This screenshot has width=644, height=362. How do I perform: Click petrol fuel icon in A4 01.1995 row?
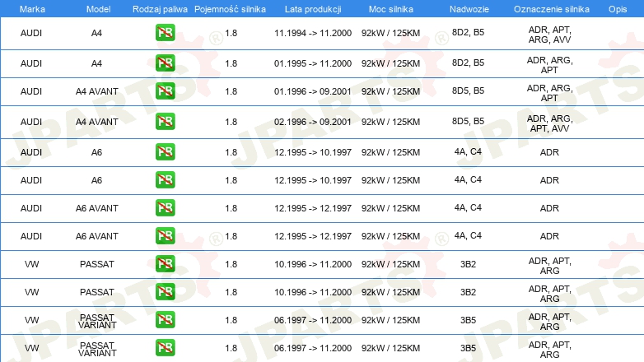click(165, 63)
